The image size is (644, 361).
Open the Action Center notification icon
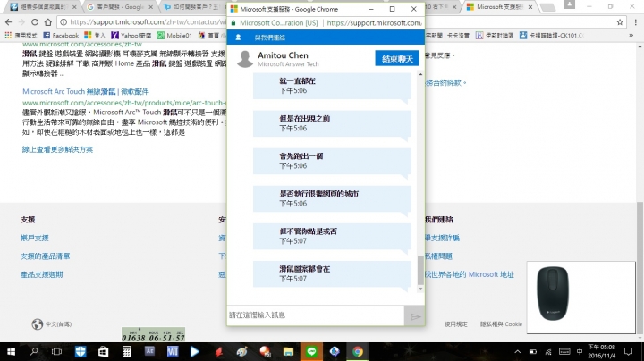[629, 351]
